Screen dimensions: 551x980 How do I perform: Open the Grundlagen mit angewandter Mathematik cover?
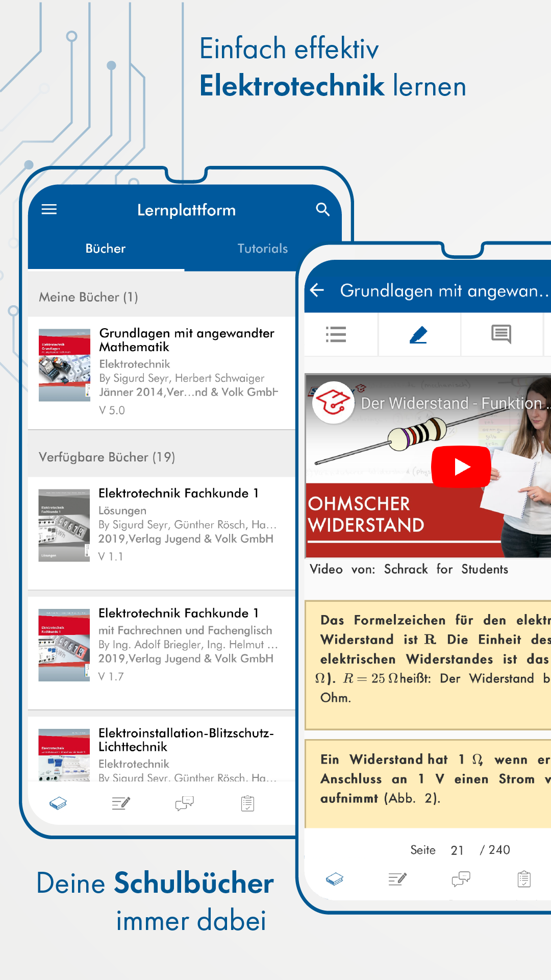tap(64, 365)
